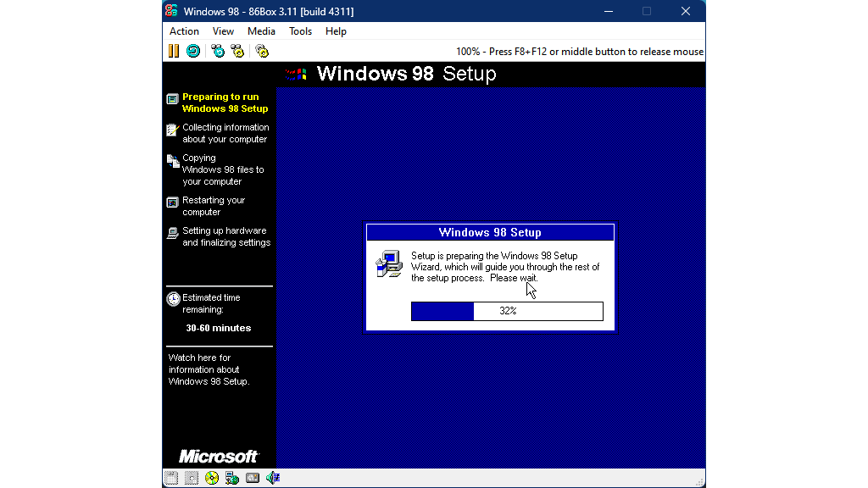
Task: Click the 'Setup is preparing' dialog message
Action: (x=505, y=267)
